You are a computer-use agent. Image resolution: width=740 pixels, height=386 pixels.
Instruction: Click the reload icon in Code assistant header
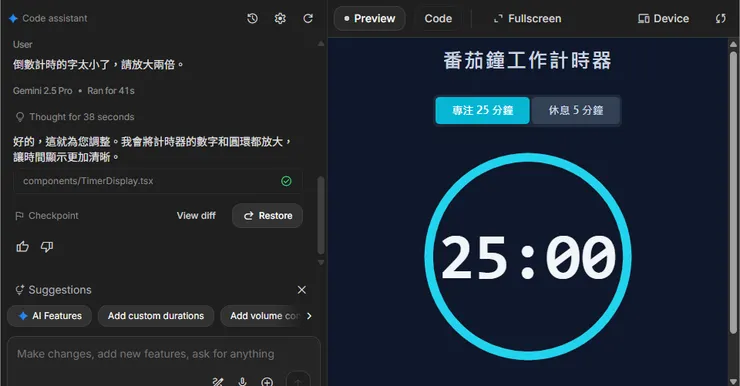pyautogui.click(x=308, y=18)
